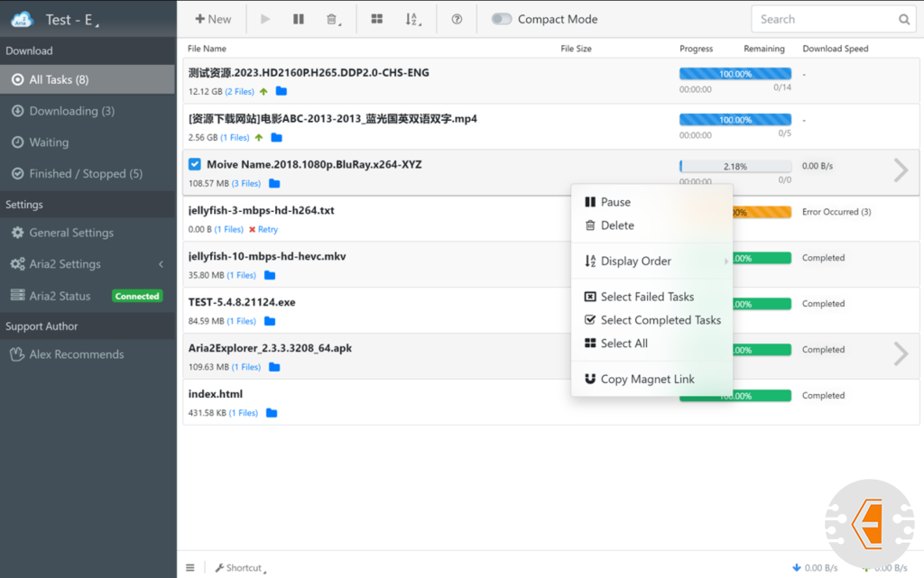Open the sort order dropdown in toolbar
Image resolution: width=924 pixels, height=578 pixels.
pyautogui.click(x=412, y=19)
